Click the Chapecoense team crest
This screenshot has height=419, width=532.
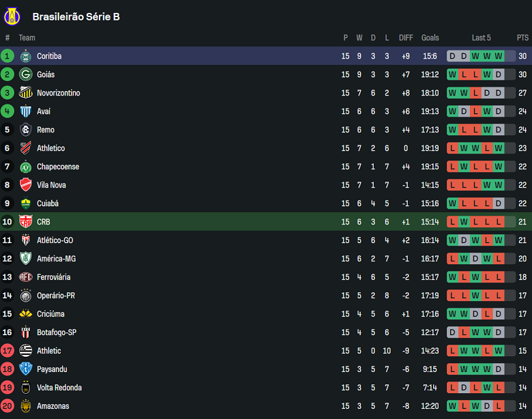[26, 167]
